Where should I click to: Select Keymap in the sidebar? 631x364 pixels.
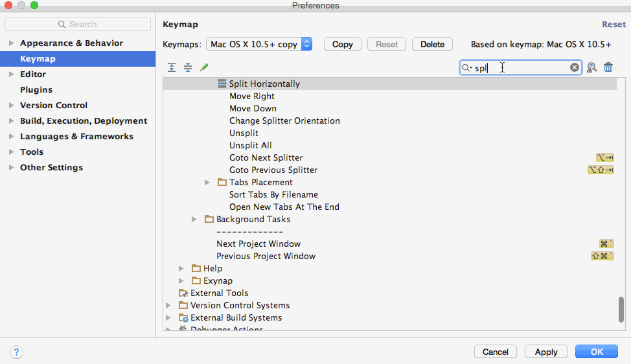pyautogui.click(x=38, y=59)
